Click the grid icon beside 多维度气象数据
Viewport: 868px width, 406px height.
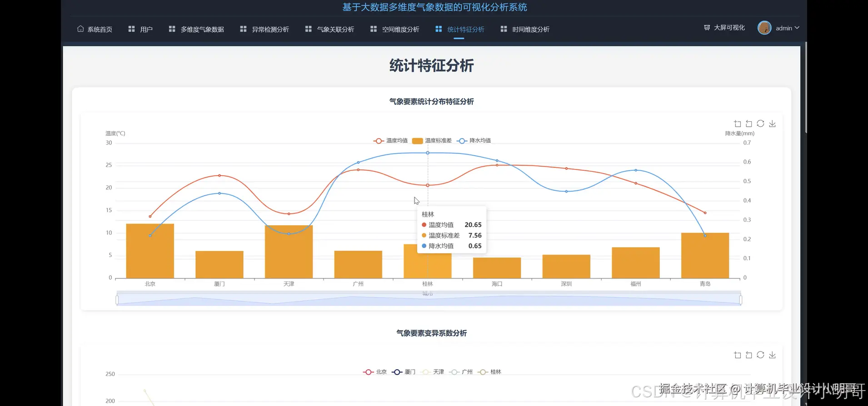[x=172, y=29]
